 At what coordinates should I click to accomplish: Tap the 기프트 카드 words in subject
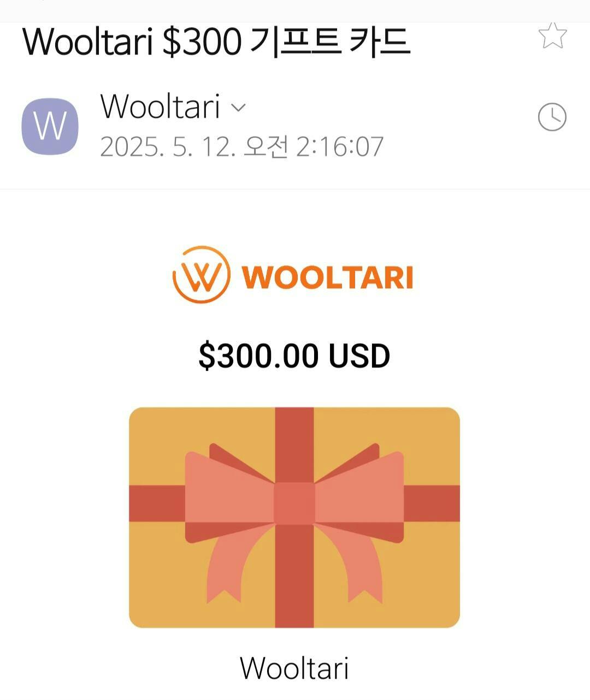(329, 42)
